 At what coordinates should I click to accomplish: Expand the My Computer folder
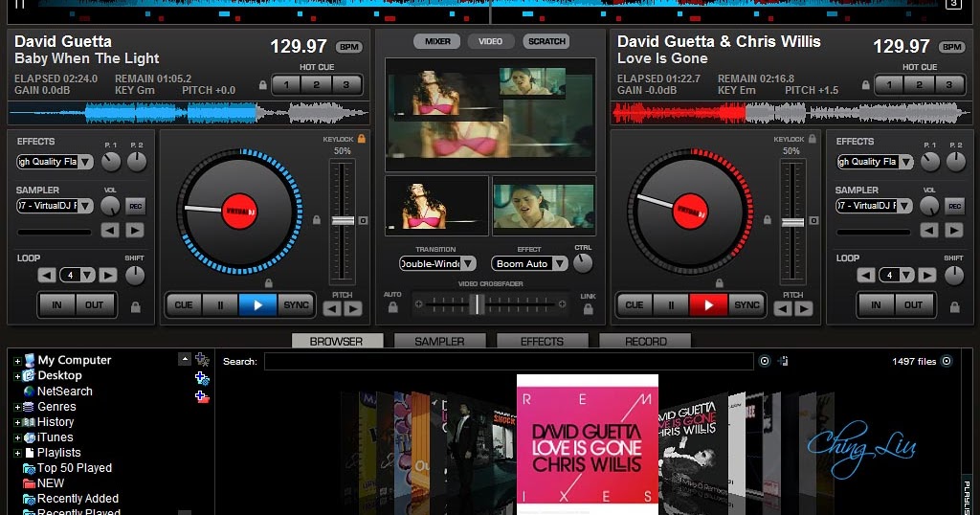click(17, 361)
